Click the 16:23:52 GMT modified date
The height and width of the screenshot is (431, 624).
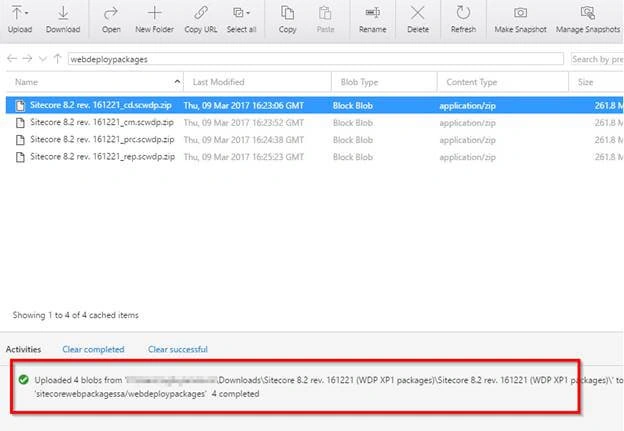click(244, 123)
